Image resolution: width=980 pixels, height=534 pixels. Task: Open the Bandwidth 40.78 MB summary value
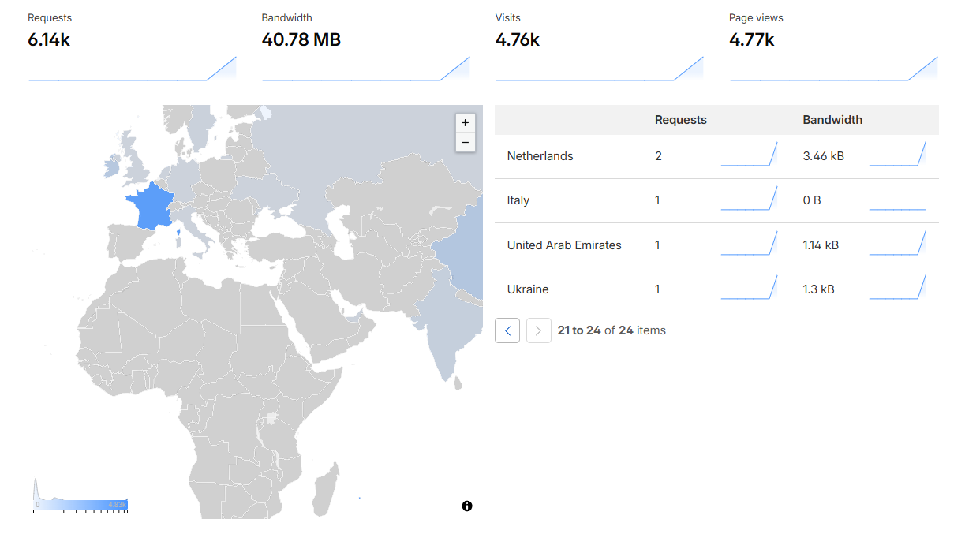point(301,39)
